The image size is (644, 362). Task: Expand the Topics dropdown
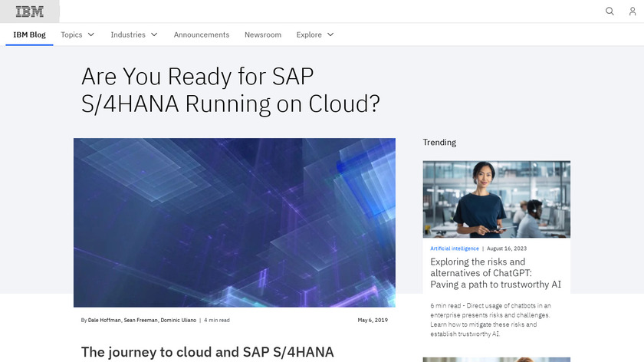(x=77, y=35)
